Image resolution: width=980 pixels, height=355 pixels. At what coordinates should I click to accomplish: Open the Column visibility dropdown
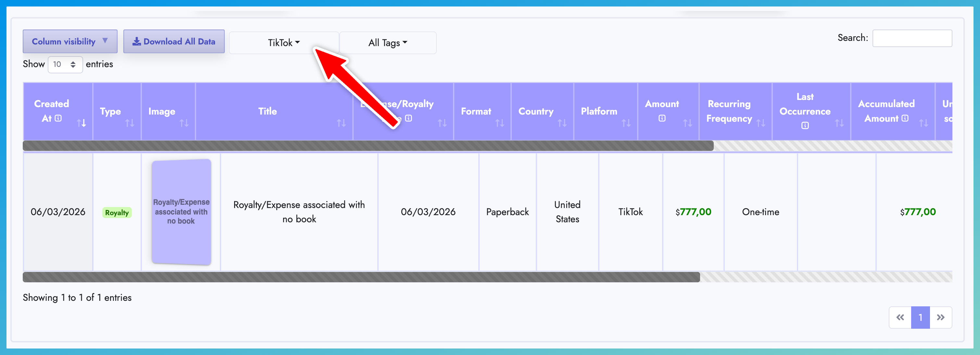point(70,42)
